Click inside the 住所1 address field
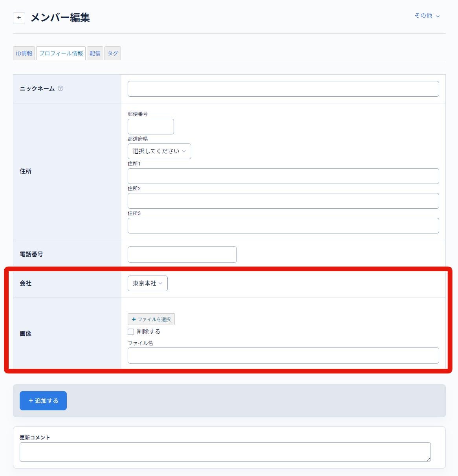The width and height of the screenshot is (458, 476). click(x=282, y=176)
